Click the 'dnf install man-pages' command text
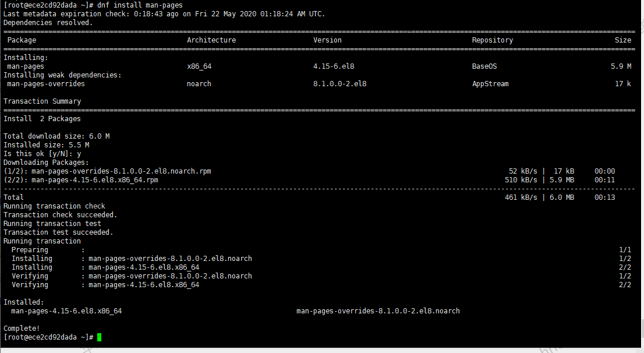 [140, 5]
